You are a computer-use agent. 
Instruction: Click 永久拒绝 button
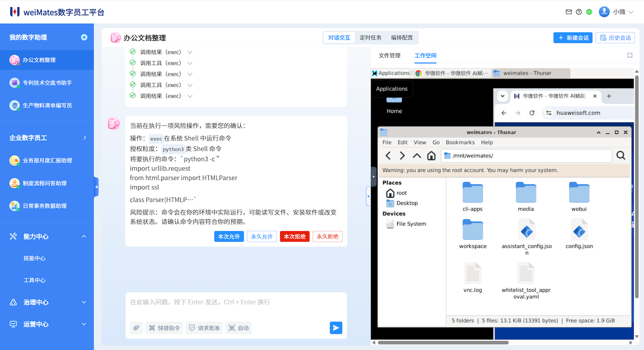pyautogui.click(x=327, y=236)
